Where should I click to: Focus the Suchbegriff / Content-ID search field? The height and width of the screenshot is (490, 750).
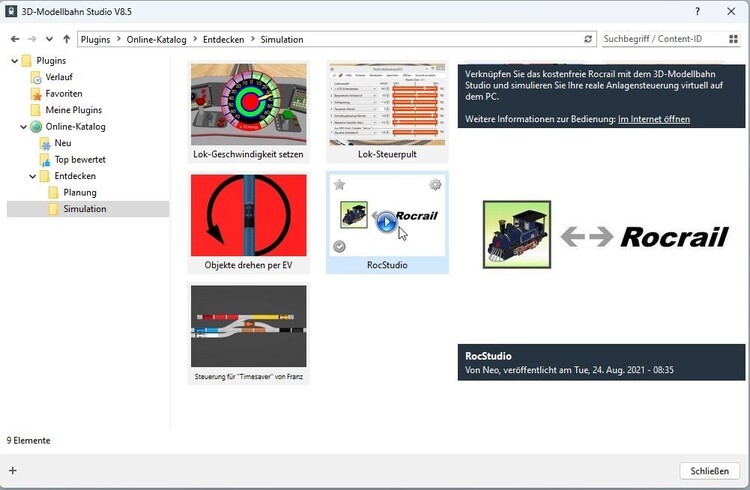[664, 39]
